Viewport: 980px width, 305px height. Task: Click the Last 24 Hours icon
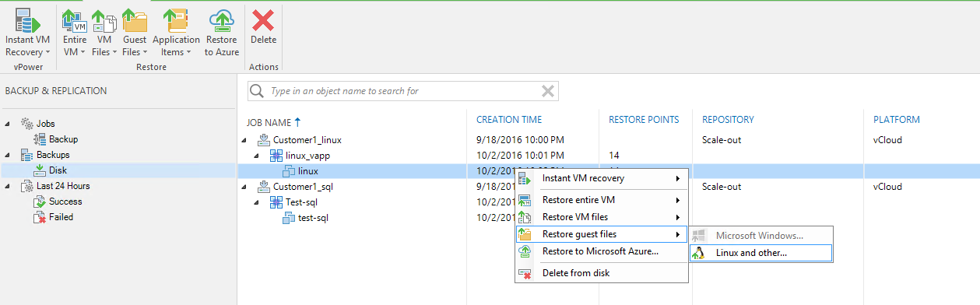[26, 186]
